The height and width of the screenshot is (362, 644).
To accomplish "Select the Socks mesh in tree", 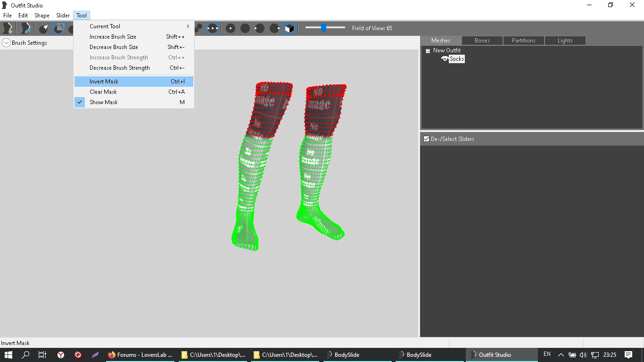I will click(x=457, y=59).
